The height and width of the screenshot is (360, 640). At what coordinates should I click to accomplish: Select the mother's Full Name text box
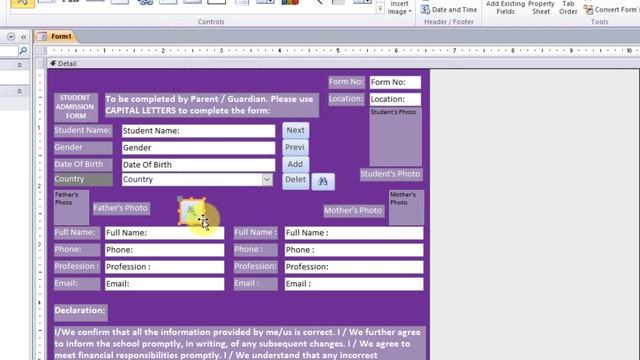[x=354, y=233]
